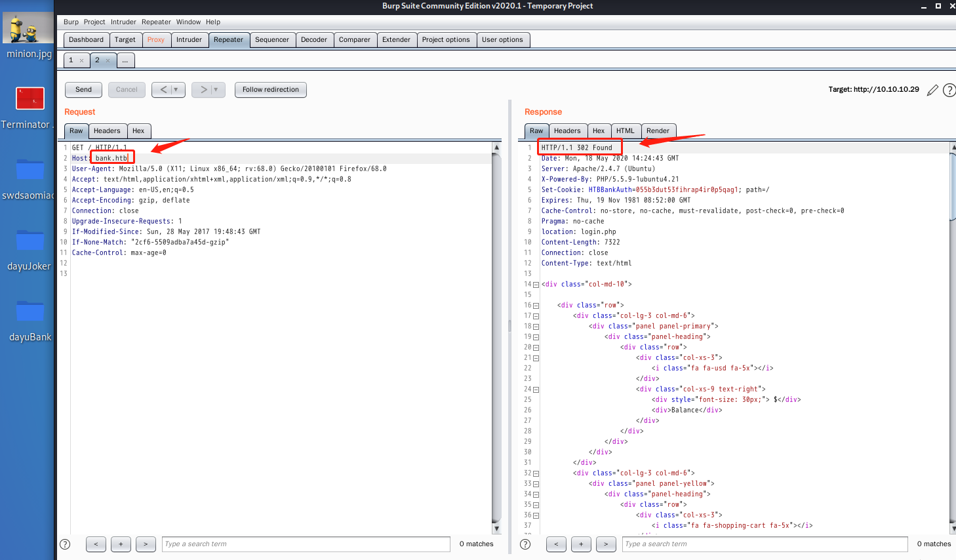The image size is (956, 560).
Task: Open Response search help icon
Action: point(525,544)
